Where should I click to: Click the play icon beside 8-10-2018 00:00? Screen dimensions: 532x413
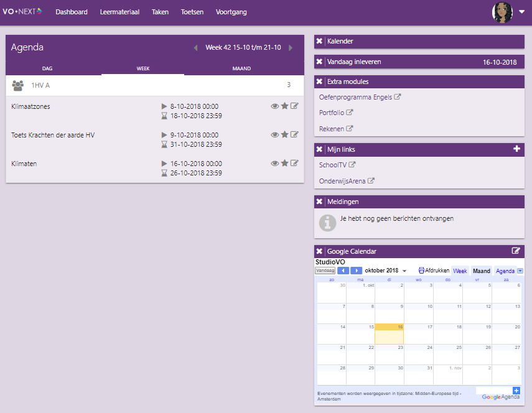(x=164, y=106)
